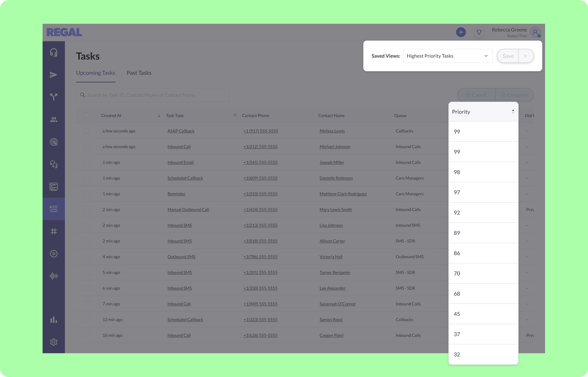Select checkbox for Cooper Patel row

87,335
